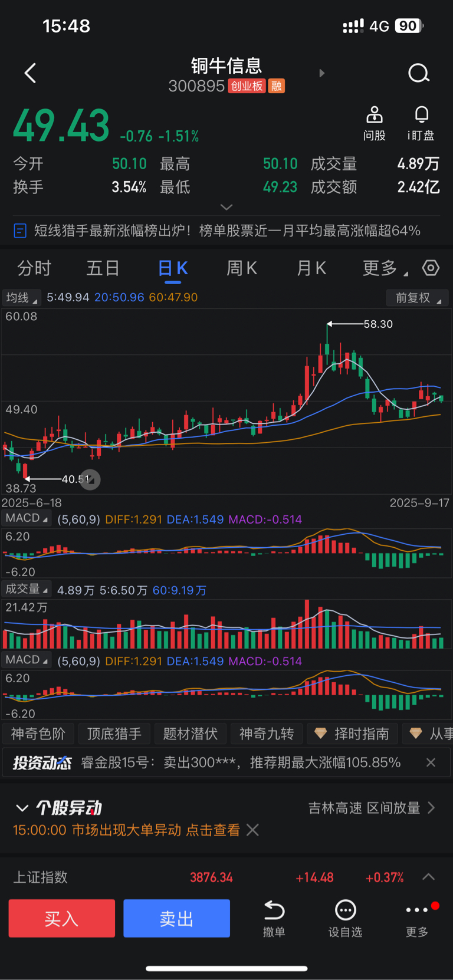This screenshot has height=980, width=453.
Task: Open the 均线 indicator dropdown
Action: [x=21, y=298]
